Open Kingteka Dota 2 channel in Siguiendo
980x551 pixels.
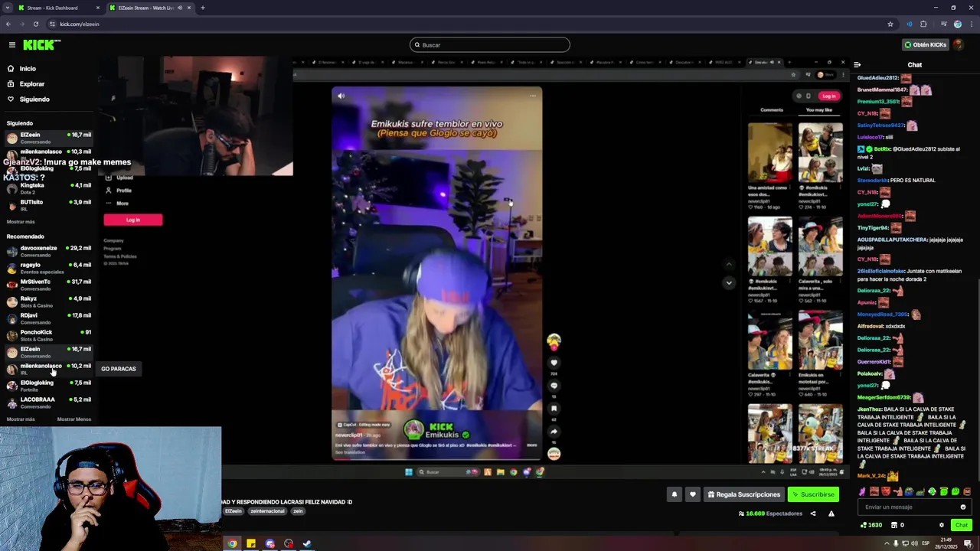point(49,188)
